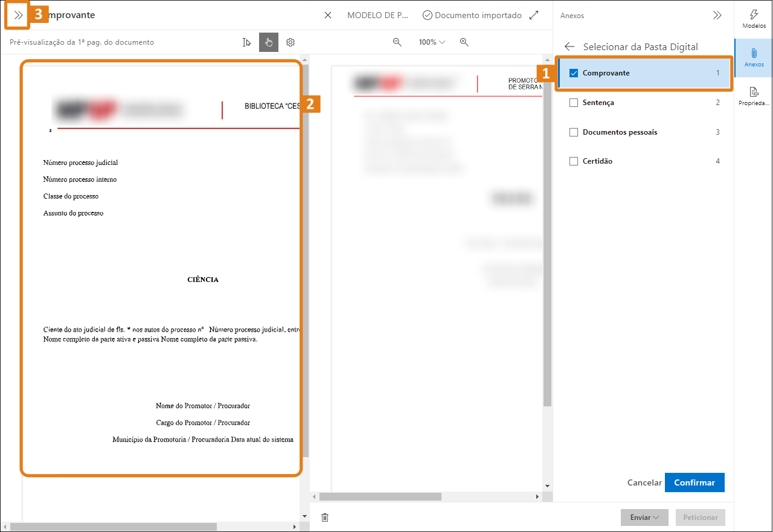This screenshot has height=532, width=773.
Task: Open the preview settings gear
Action: click(x=290, y=42)
